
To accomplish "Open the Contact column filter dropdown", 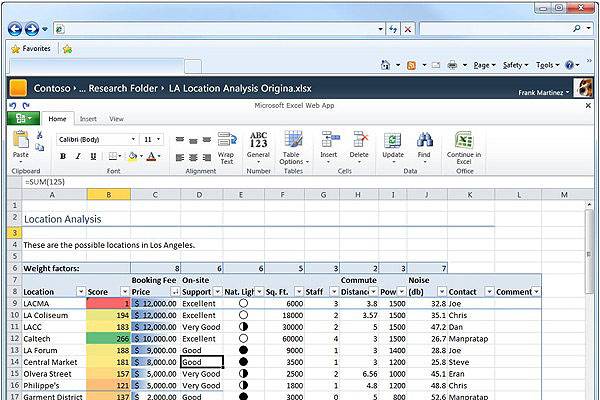I will pyautogui.click(x=489, y=292).
